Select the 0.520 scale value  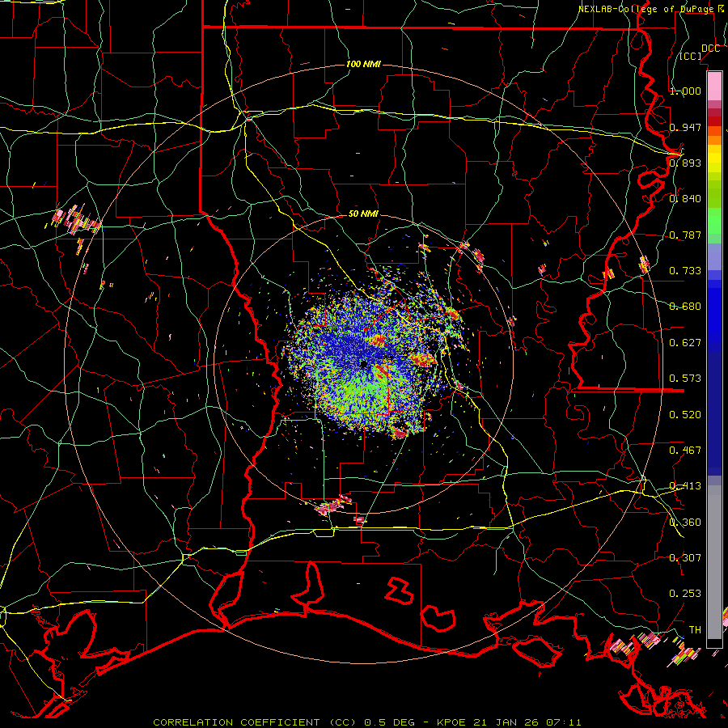(x=685, y=415)
